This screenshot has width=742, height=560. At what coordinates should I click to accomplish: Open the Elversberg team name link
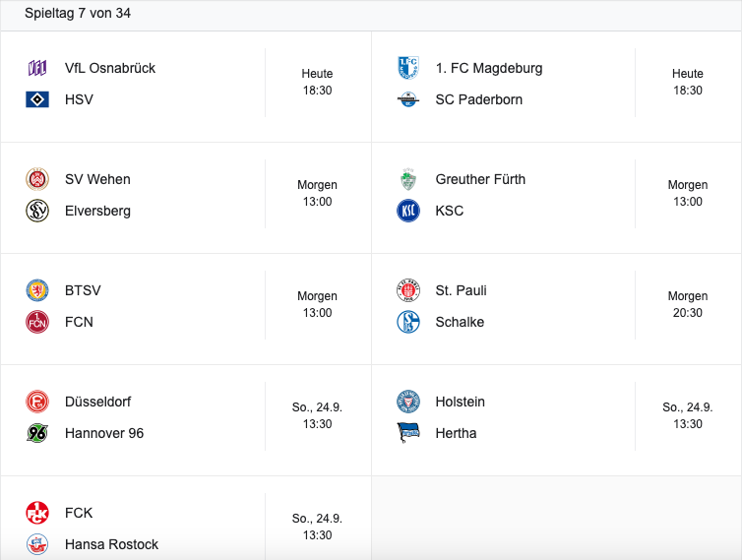(x=97, y=211)
